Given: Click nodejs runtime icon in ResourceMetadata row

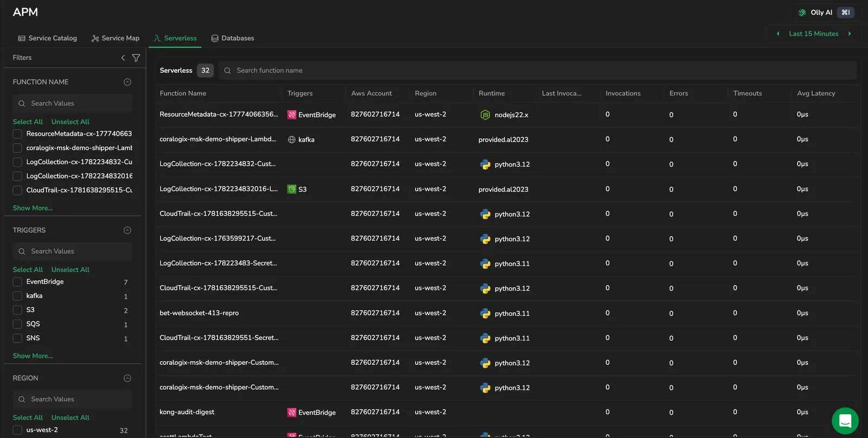Looking at the screenshot, I should pos(485,115).
